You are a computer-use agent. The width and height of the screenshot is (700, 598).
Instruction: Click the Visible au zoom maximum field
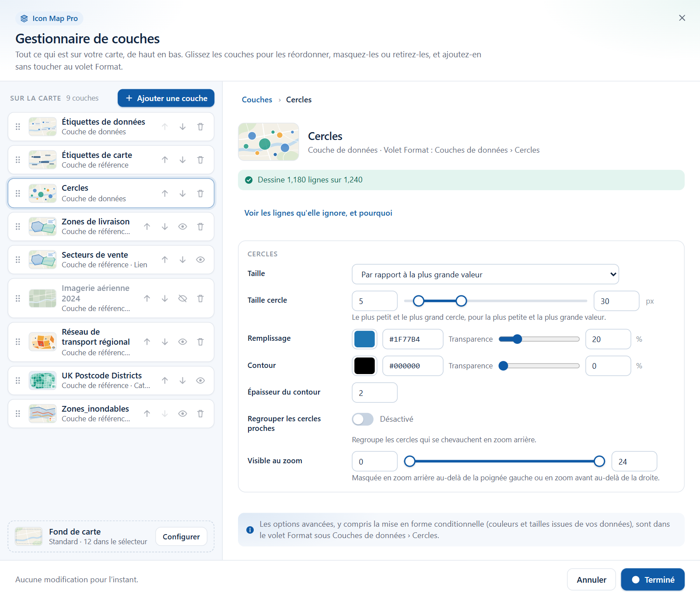[634, 462]
